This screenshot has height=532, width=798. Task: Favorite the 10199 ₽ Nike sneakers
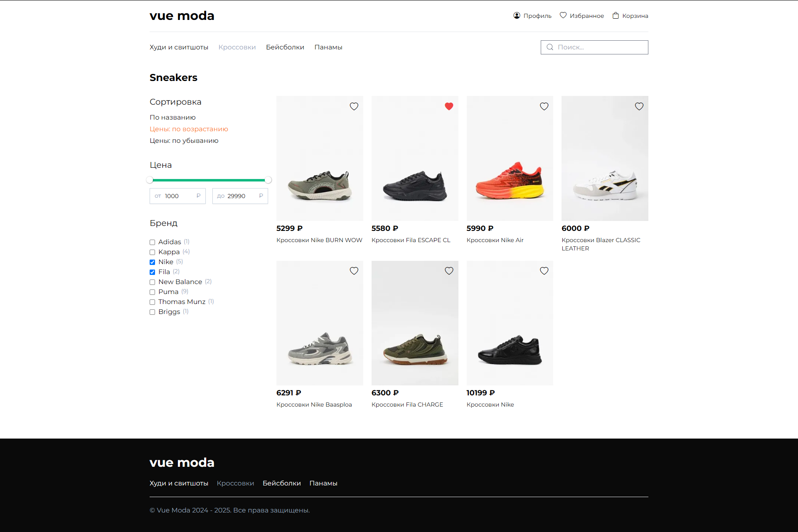point(544,271)
